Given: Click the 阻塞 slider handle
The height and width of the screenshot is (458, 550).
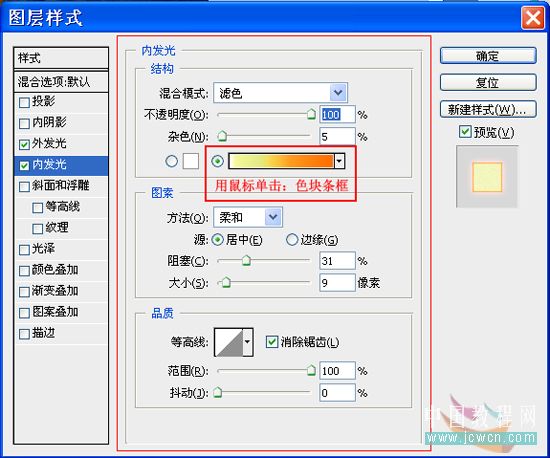Looking at the screenshot, I should point(246,261).
